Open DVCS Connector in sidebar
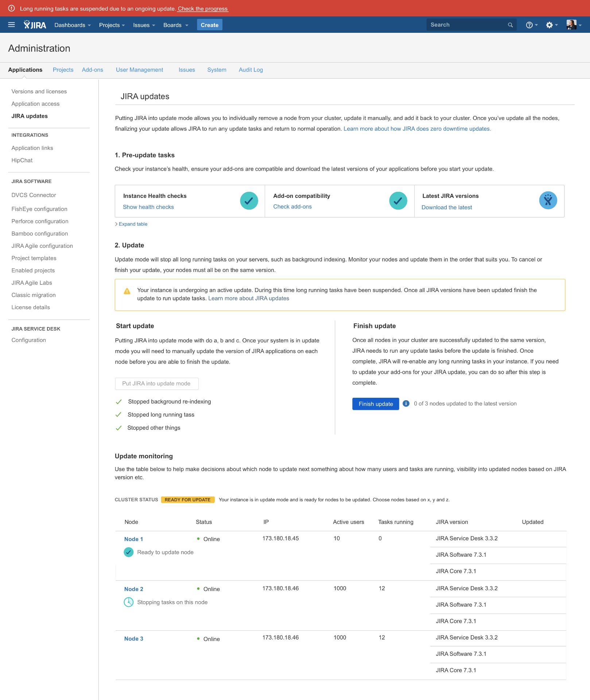Image resolution: width=590 pixels, height=700 pixels. (34, 195)
